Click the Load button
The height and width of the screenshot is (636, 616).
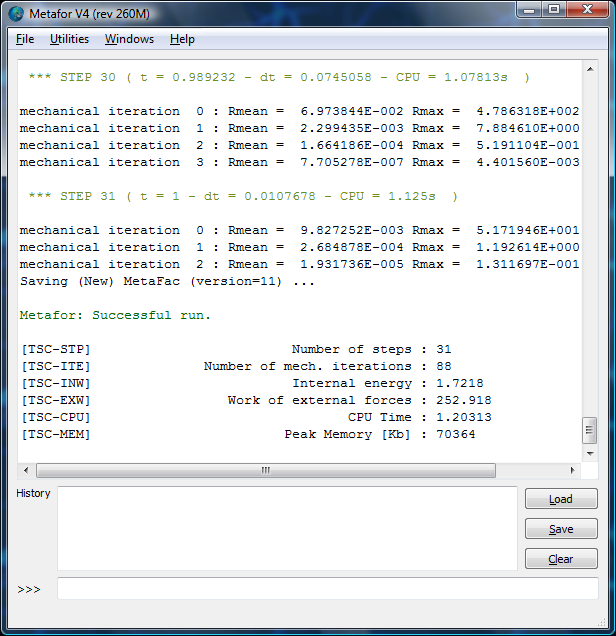pyautogui.click(x=561, y=499)
